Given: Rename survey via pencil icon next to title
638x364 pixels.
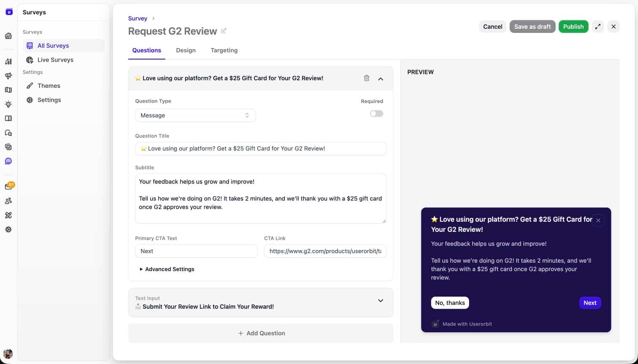Looking at the screenshot, I should (x=224, y=31).
